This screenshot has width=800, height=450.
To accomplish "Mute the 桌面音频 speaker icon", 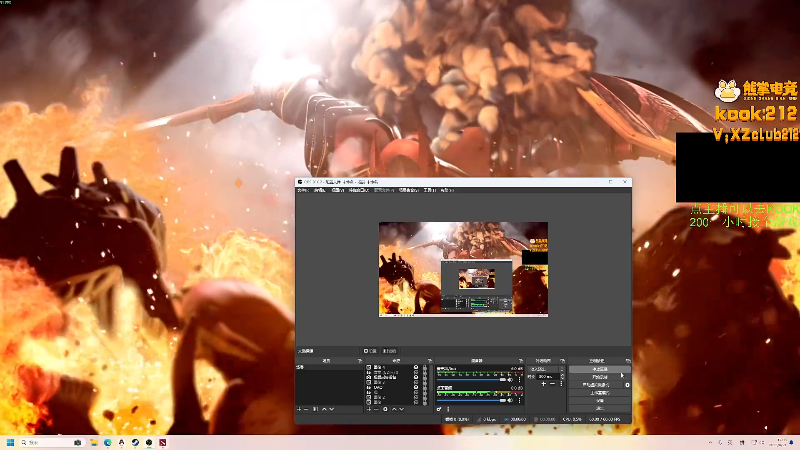I will point(510,400).
